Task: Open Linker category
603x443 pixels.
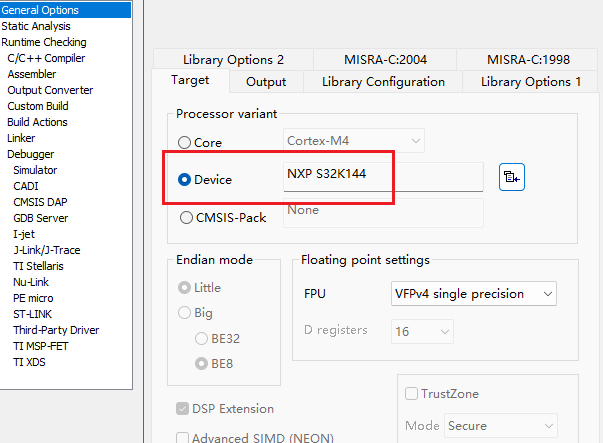Action: point(21,138)
